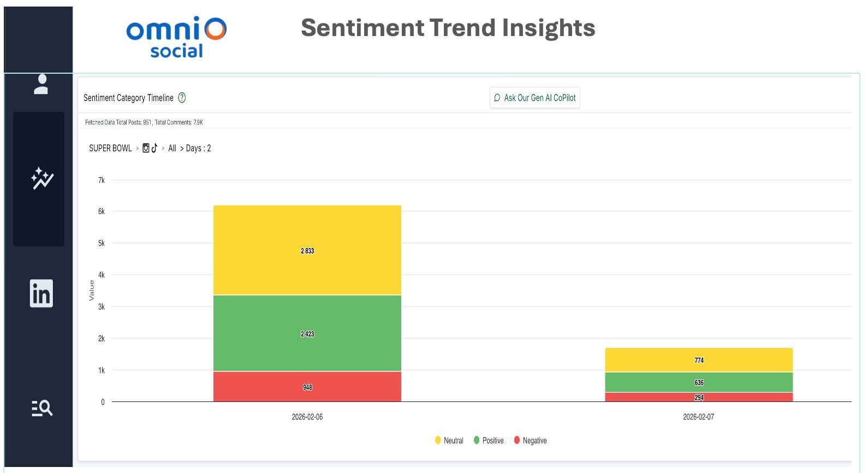Open the Days : 2 filter dropdown

(199, 147)
